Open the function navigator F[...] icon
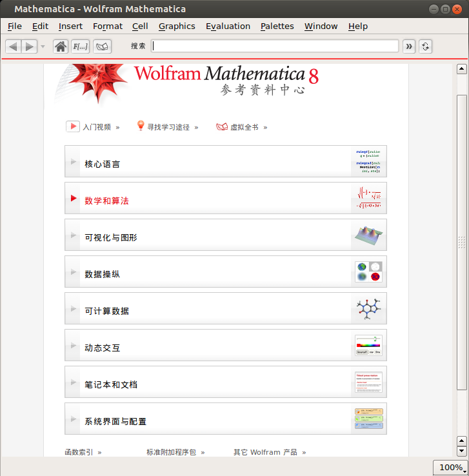The height and width of the screenshot is (476, 469). [81, 46]
